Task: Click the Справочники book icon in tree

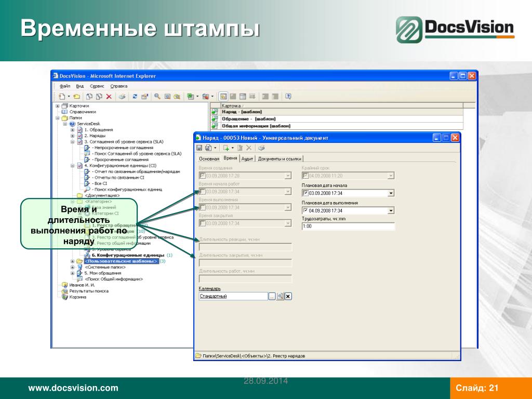Action: tap(64, 112)
